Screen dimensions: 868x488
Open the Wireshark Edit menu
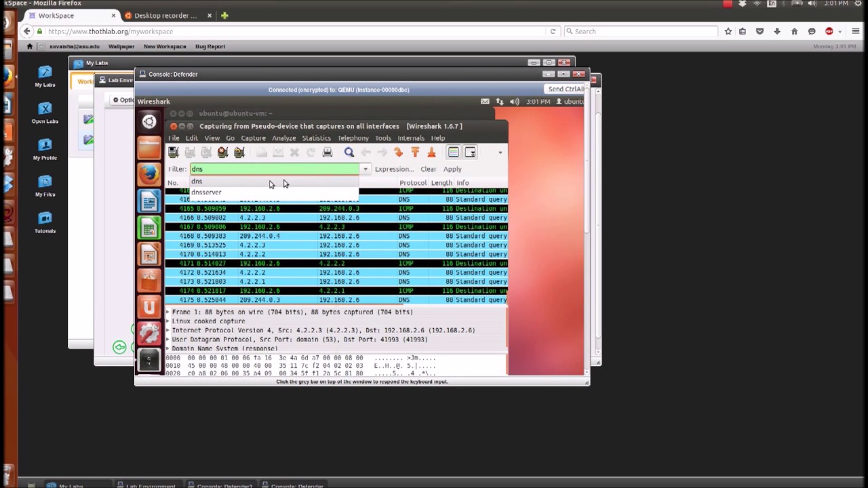192,138
